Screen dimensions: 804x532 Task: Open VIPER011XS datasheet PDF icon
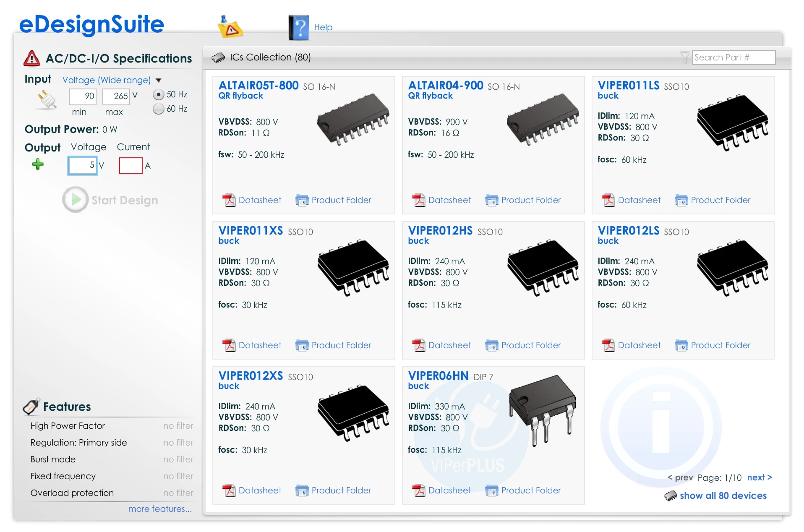coord(229,345)
